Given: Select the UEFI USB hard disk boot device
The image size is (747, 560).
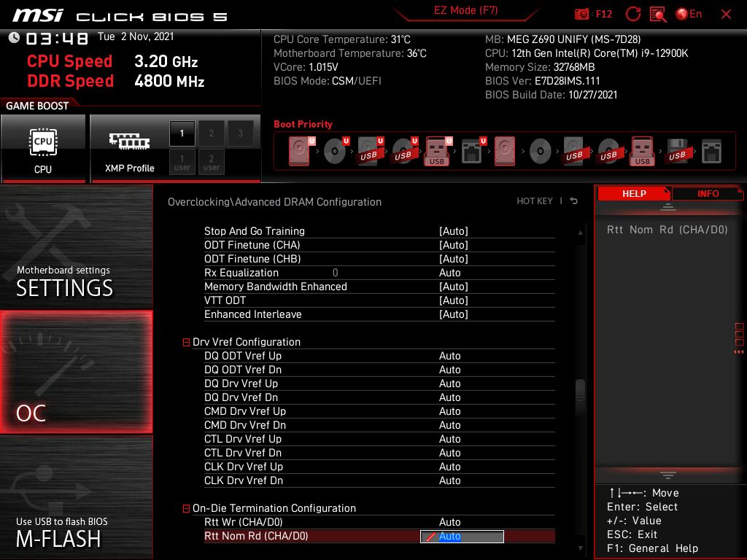Looking at the screenshot, I should pos(370,151).
